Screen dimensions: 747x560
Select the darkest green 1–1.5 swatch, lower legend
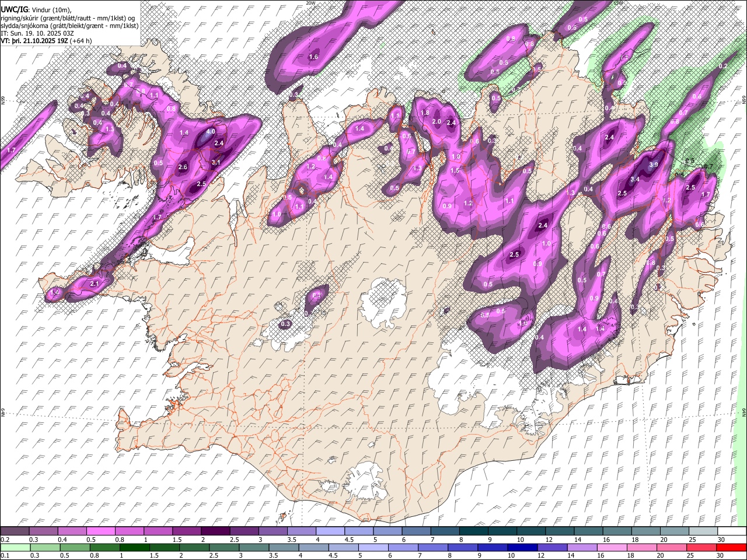click(135, 548)
